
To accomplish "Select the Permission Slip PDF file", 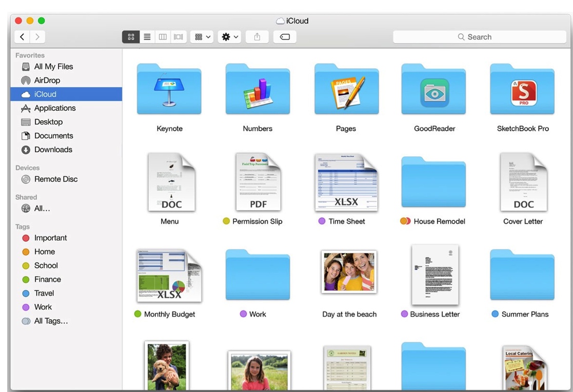I will point(258,182).
